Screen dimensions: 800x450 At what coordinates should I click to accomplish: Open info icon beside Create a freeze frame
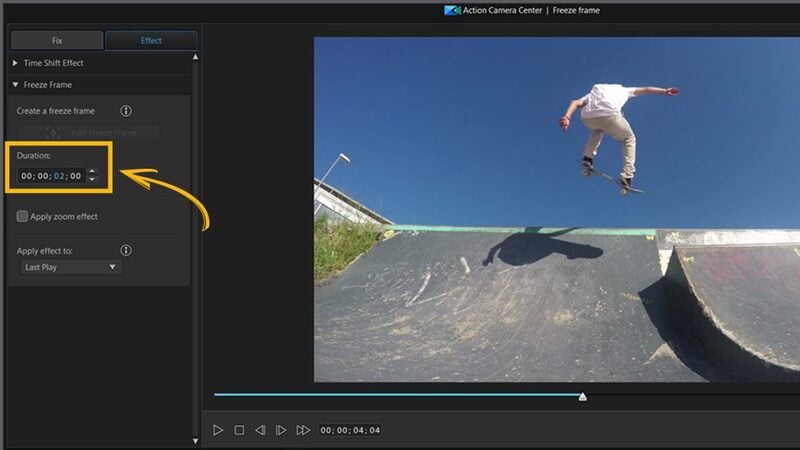126,111
